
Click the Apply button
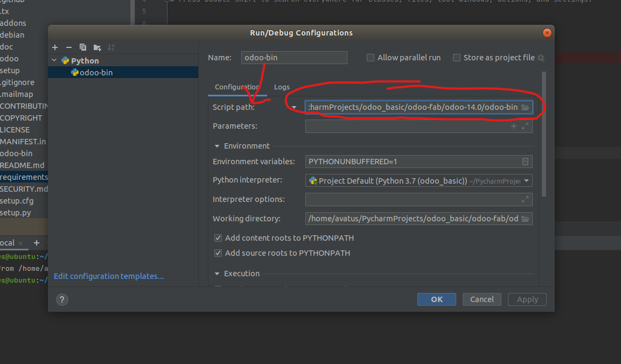coord(527,299)
